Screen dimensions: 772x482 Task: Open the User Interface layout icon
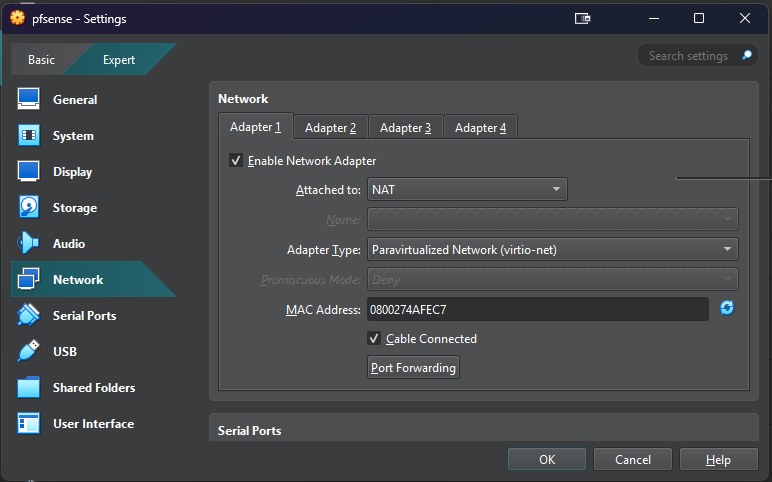[x=29, y=423]
